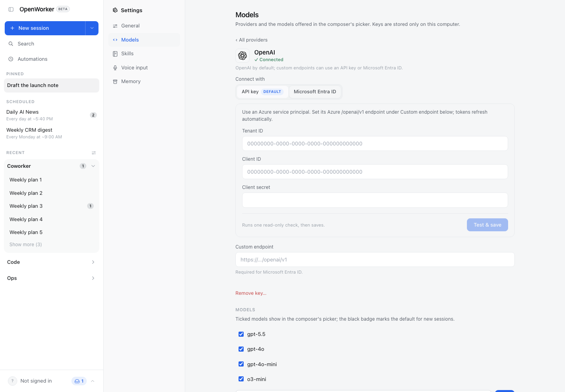Toggle the sidebar panel icon
This screenshot has width=565, height=392.
tap(11, 9)
